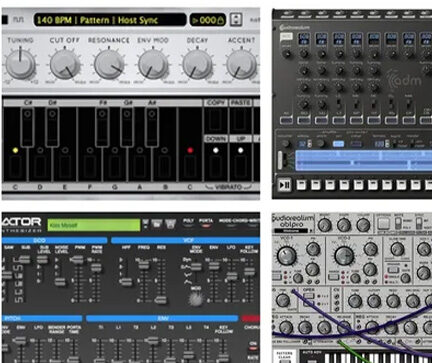Click the Kiss Myself preset name display
This screenshot has width=432, height=363.
(94, 225)
